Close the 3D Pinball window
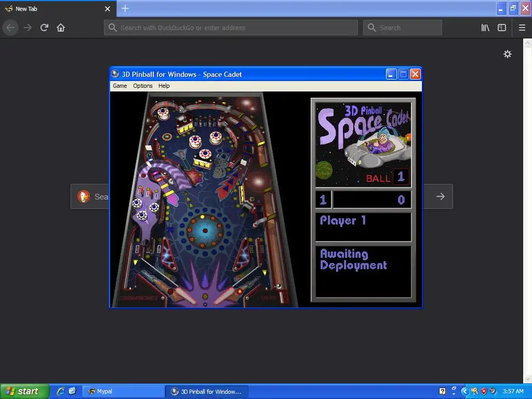532x399 pixels. 415,74
